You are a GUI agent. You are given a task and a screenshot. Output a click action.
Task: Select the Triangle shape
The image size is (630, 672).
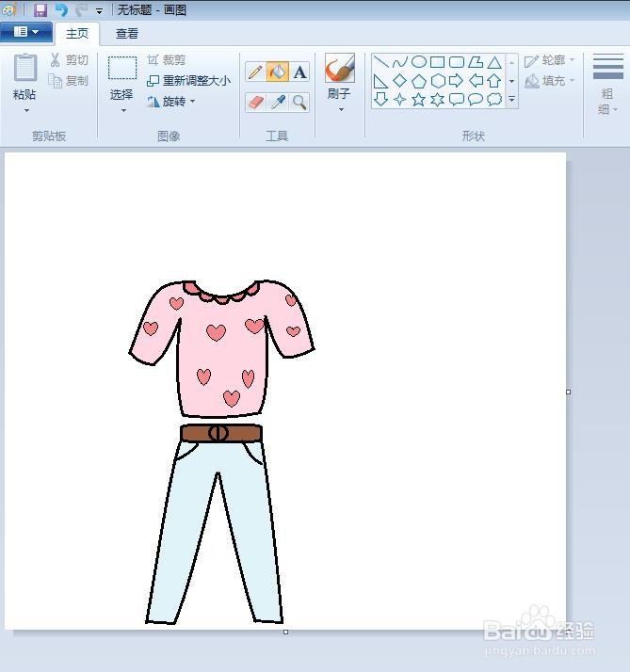494,62
